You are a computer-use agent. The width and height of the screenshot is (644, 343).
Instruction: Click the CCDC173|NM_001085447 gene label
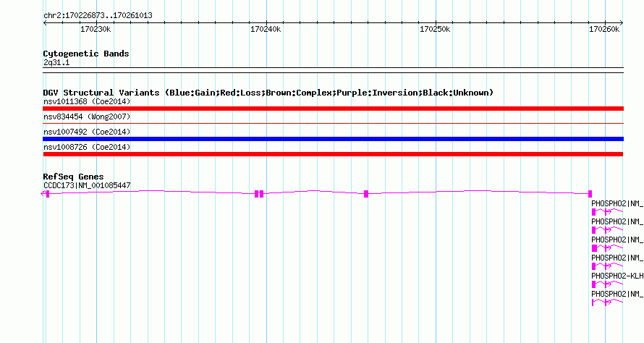pos(87,186)
